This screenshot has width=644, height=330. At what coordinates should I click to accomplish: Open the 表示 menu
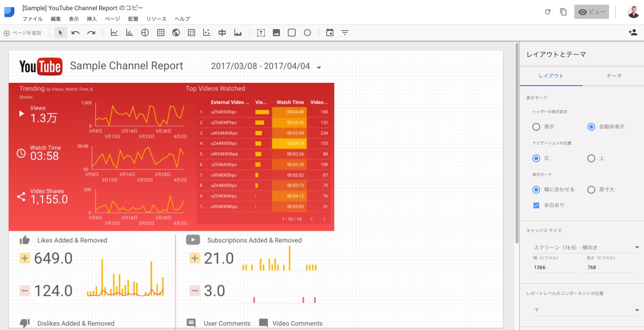[x=74, y=19]
